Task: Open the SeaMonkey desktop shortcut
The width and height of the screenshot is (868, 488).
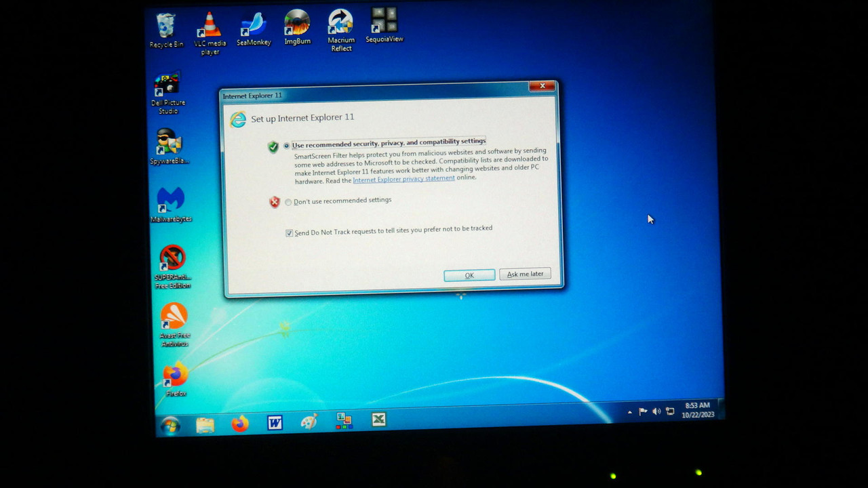Action: (x=254, y=29)
